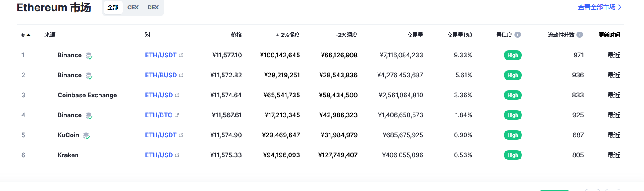The image size is (644, 191).
Task: Open the external link icon beside Kraken ETH/USD
Action: tap(177, 155)
